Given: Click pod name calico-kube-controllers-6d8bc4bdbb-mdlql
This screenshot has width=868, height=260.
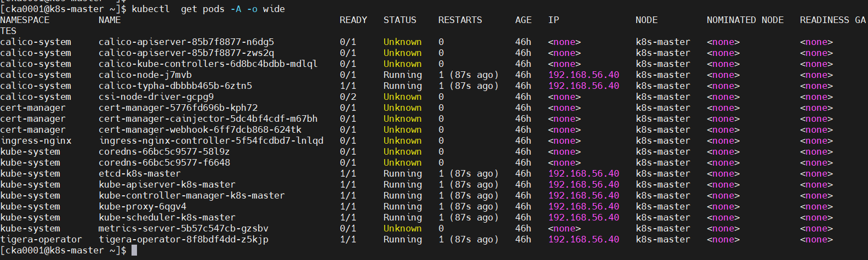Looking at the screenshot, I should click(x=208, y=64).
